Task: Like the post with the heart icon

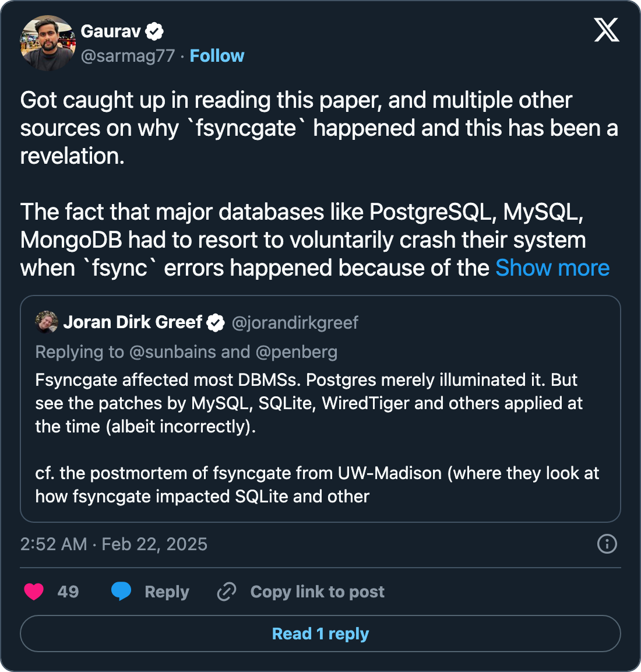Action: [x=34, y=592]
